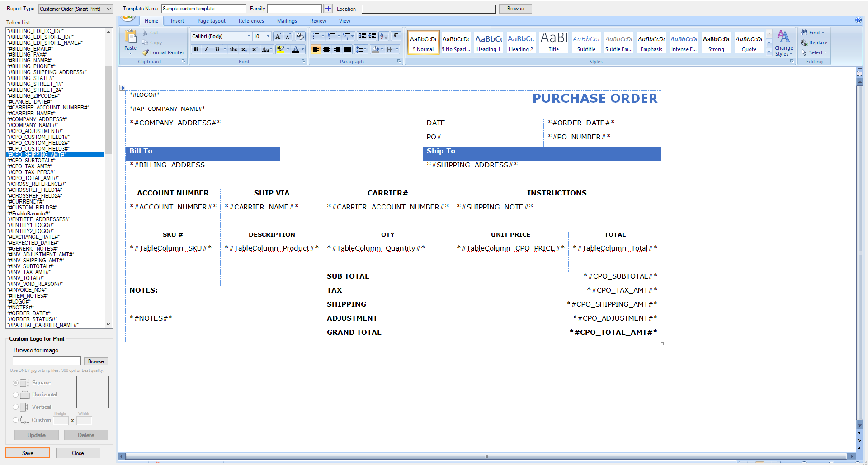Open the Mailings ribbon tab
This screenshot has width=868, height=465.
coord(287,21)
